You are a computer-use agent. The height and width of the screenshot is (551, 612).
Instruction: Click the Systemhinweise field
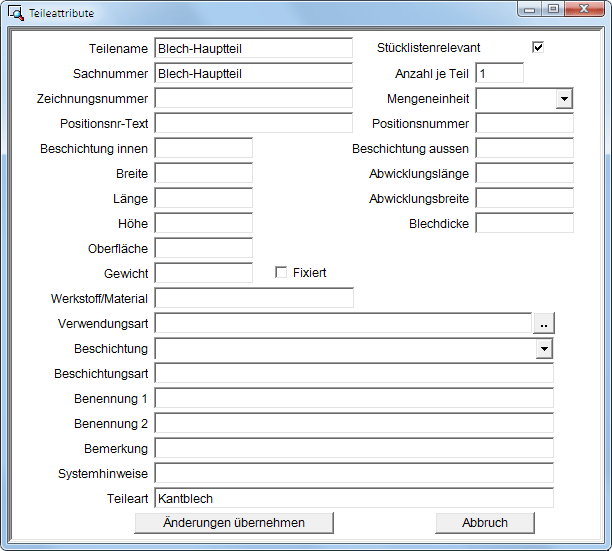tap(354, 473)
